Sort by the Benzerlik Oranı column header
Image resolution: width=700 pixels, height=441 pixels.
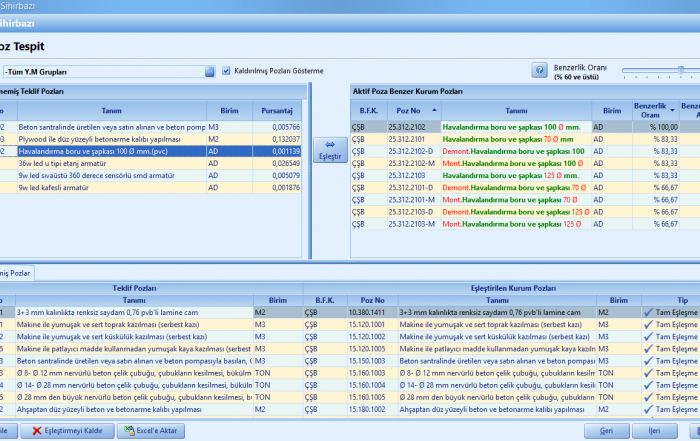(x=649, y=109)
